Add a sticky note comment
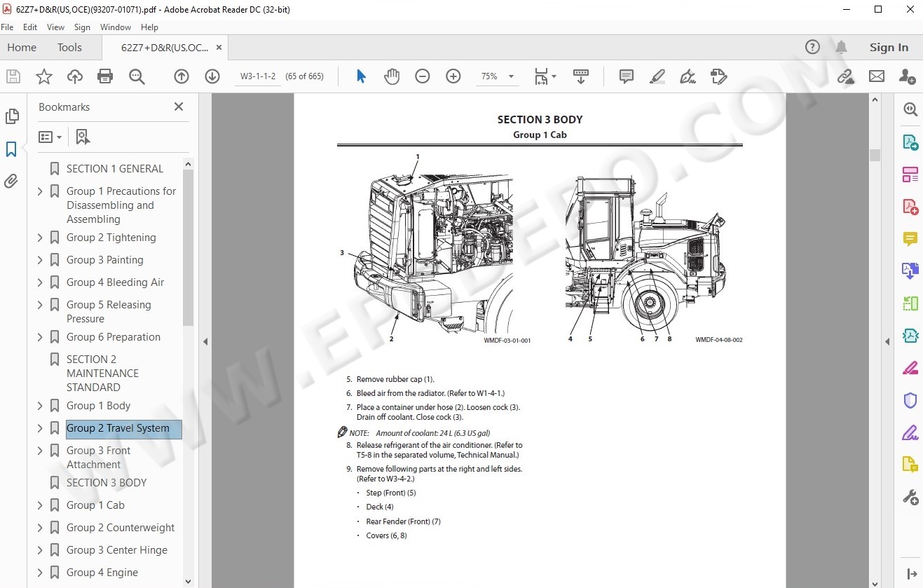923x588 pixels. (x=627, y=76)
